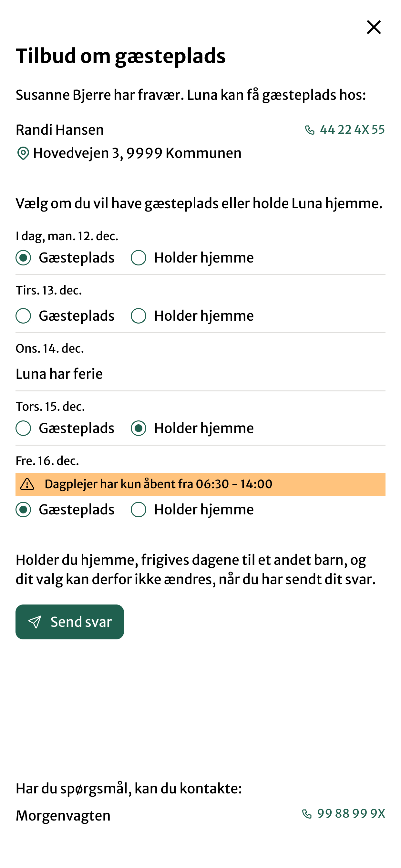Image resolution: width=401 pixels, height=868 pixels.
Task: Tap the phone icon beside Randi Hansen
Action: coord(309,130)
